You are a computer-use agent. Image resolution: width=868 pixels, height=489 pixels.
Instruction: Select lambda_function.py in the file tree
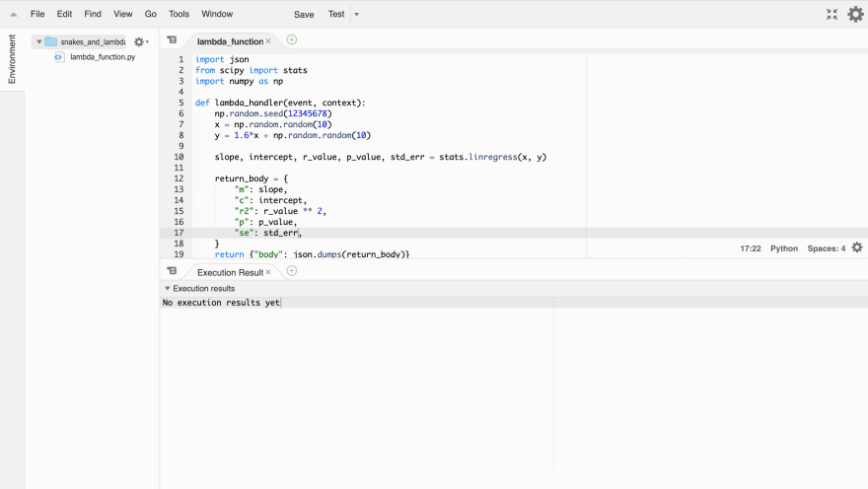(x=103, y=57)
